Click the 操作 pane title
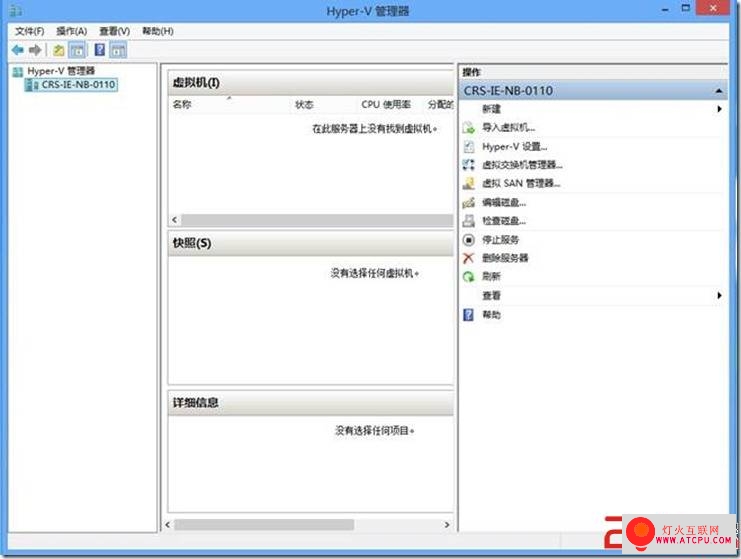741x559 pixels. pos(472,72)
